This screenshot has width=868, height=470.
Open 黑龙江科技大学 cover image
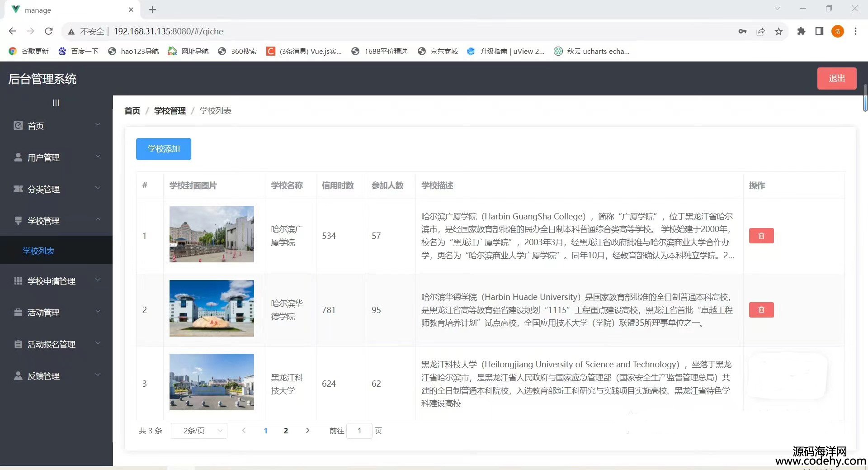(x=212, y=382)
